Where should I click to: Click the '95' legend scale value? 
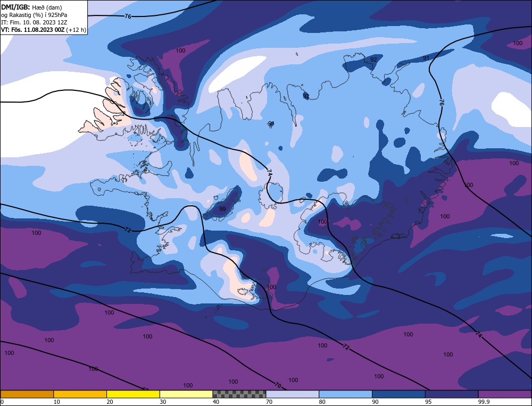click(428, 402)
